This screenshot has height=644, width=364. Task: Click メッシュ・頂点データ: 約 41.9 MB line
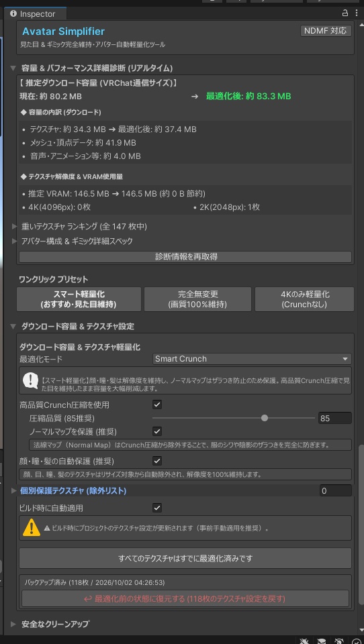83,143
